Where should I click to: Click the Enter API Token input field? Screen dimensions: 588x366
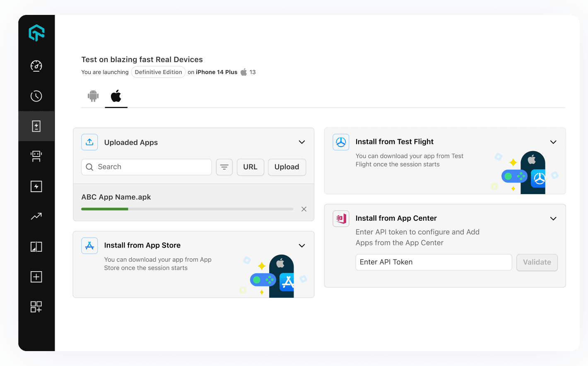(x=433, y=262)
